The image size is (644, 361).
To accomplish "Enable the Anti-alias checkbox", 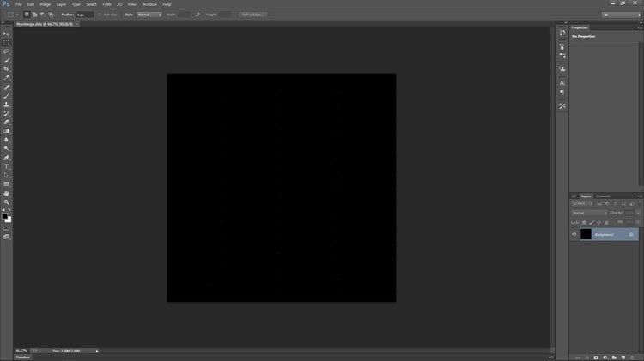I will (x=100, y=15).
